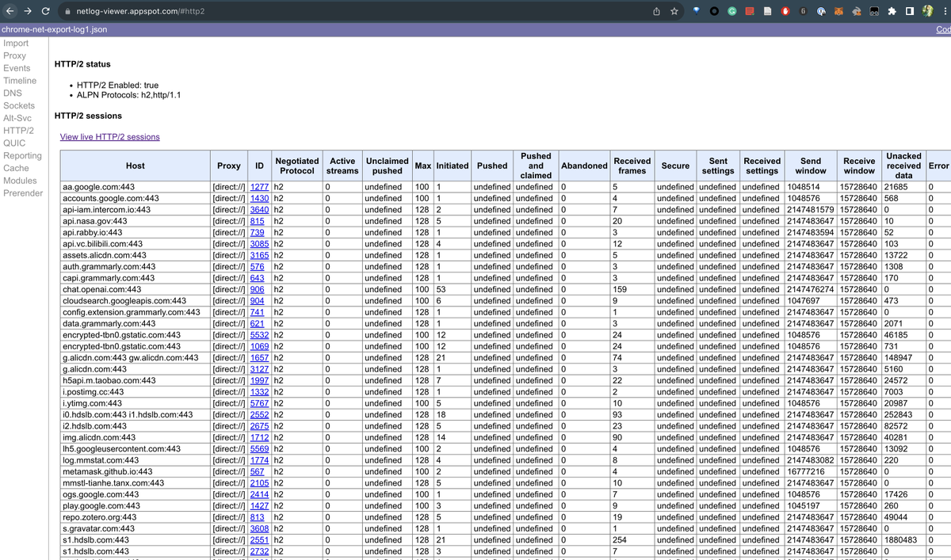Open the blue diamond extension
951x560 pixels.
point(697,11)
